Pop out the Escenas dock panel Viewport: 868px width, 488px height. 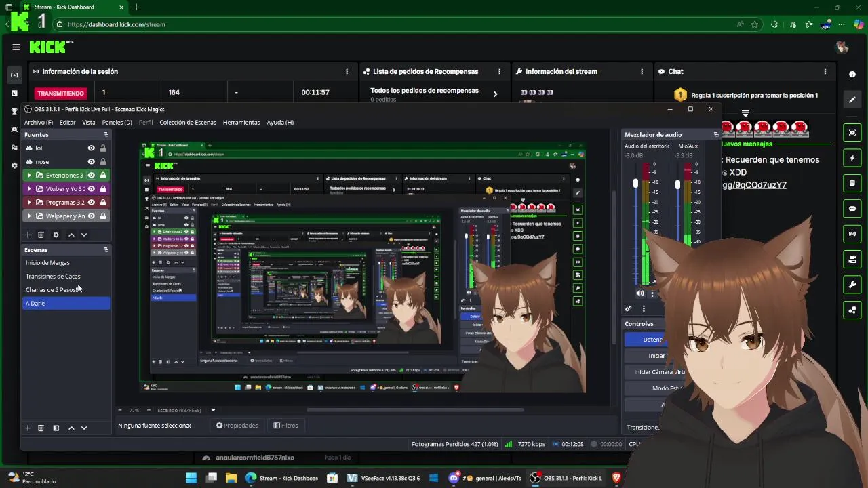[106, 249]
